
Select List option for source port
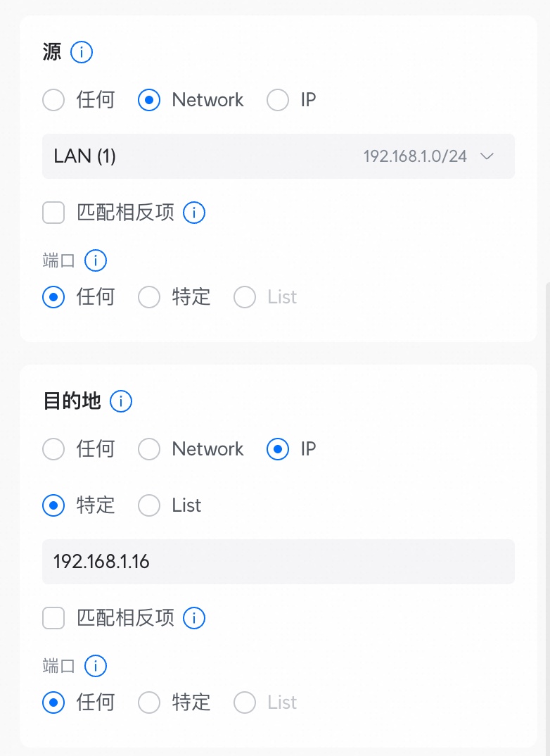pyautogui.click(x=245, y=297)
